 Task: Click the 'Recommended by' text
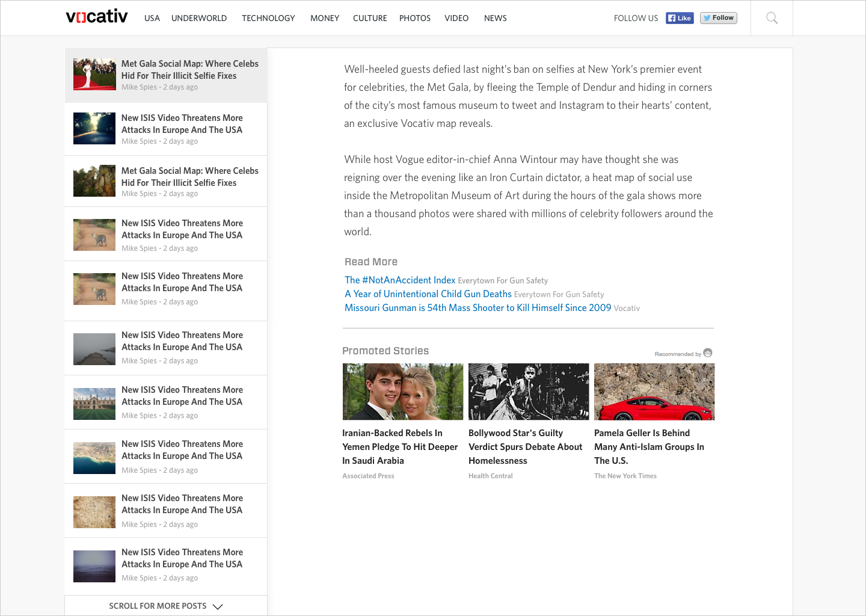point(678,354)
